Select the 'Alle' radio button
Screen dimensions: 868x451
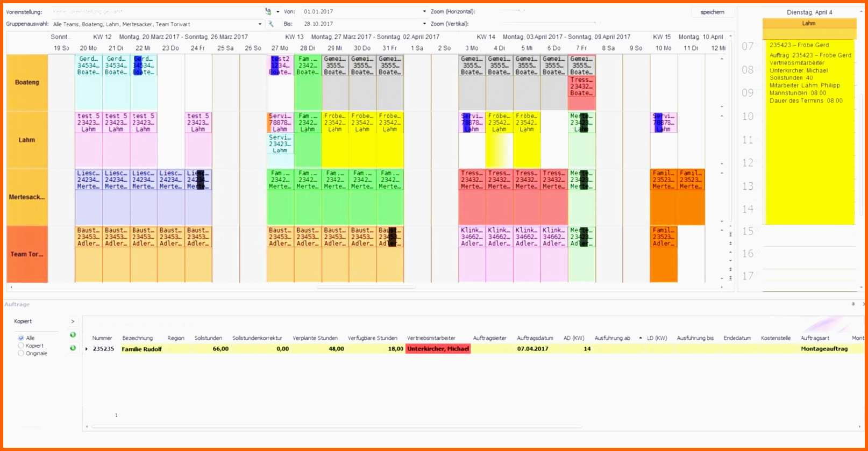tap(21, 338)
